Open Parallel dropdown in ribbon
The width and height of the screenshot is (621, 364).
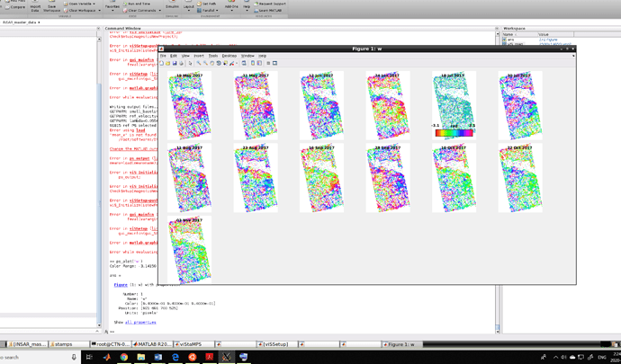click(208, 10)
